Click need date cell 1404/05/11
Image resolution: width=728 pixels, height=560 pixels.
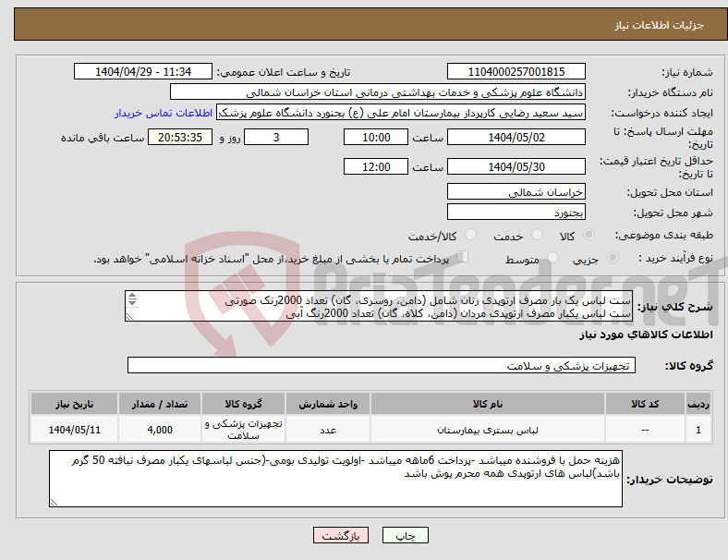coord(74,430)
